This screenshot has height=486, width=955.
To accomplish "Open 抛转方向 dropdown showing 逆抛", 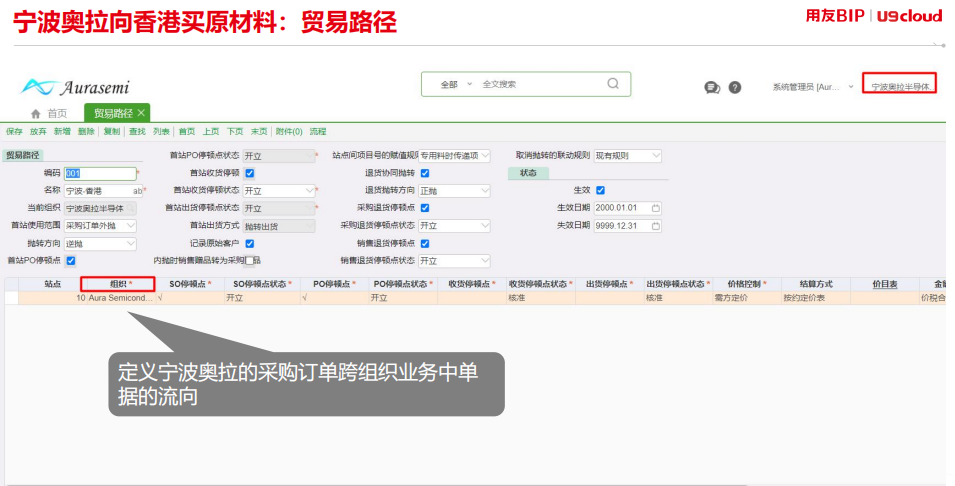I will coord(100,244).
